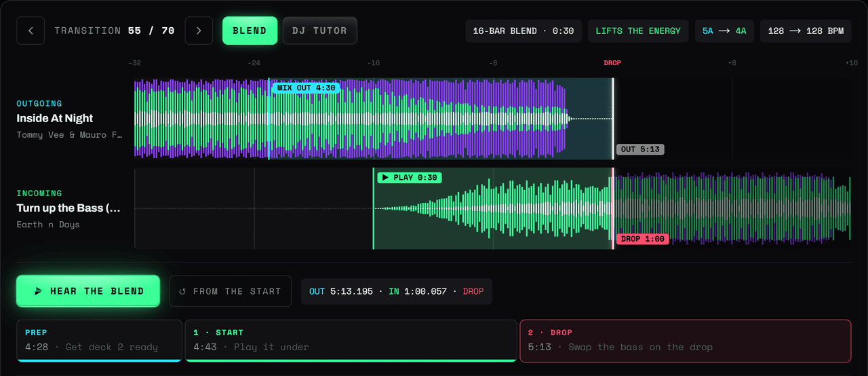Click the -32 bar ruler label

click(134, 62)
